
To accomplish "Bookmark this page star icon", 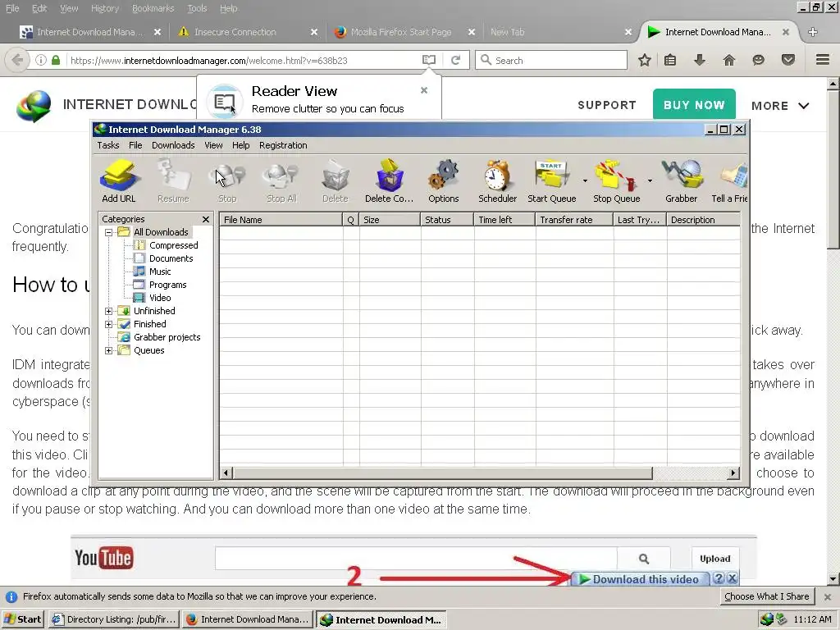I will point(645,60).
